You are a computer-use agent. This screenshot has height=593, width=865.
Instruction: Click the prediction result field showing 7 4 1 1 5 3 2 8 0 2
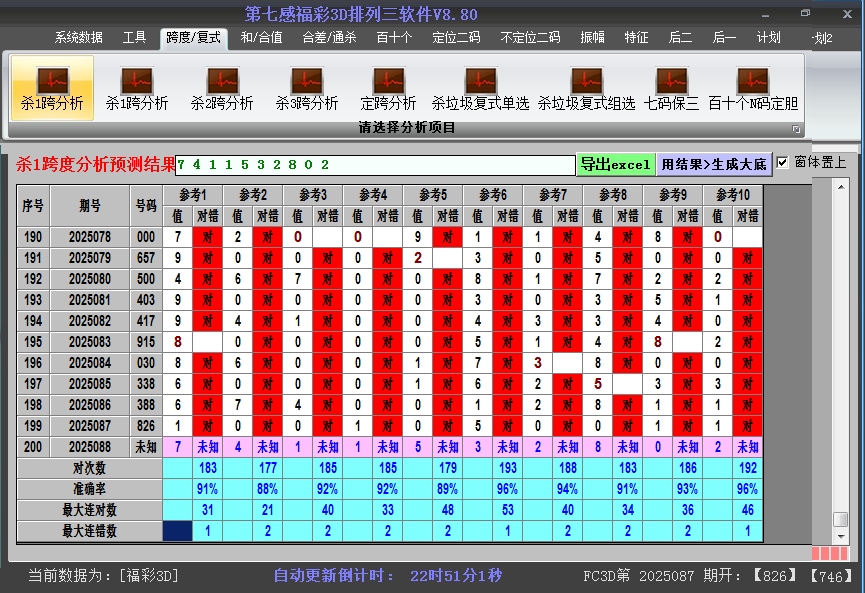pos(375,165)
